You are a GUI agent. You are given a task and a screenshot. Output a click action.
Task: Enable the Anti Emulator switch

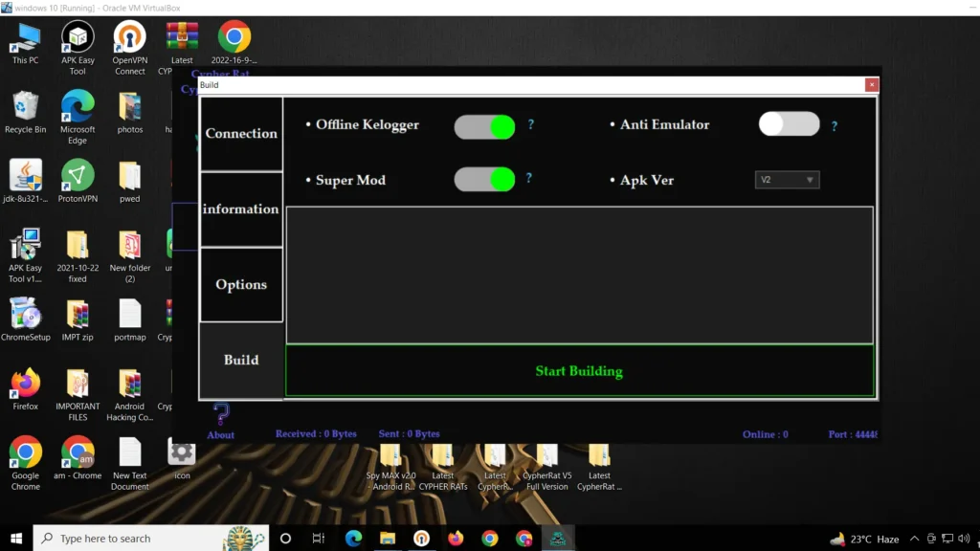(x=789, y=123)
